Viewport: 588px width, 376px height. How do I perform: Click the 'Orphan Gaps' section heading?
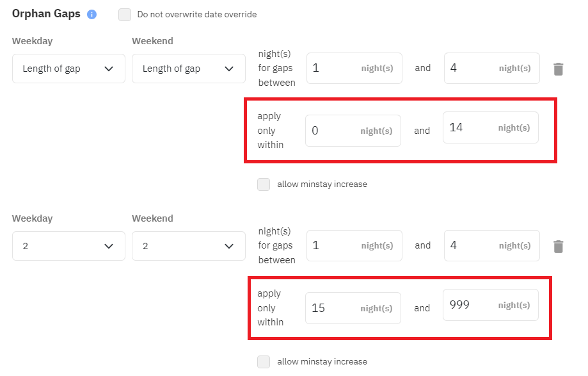(46, 13)
